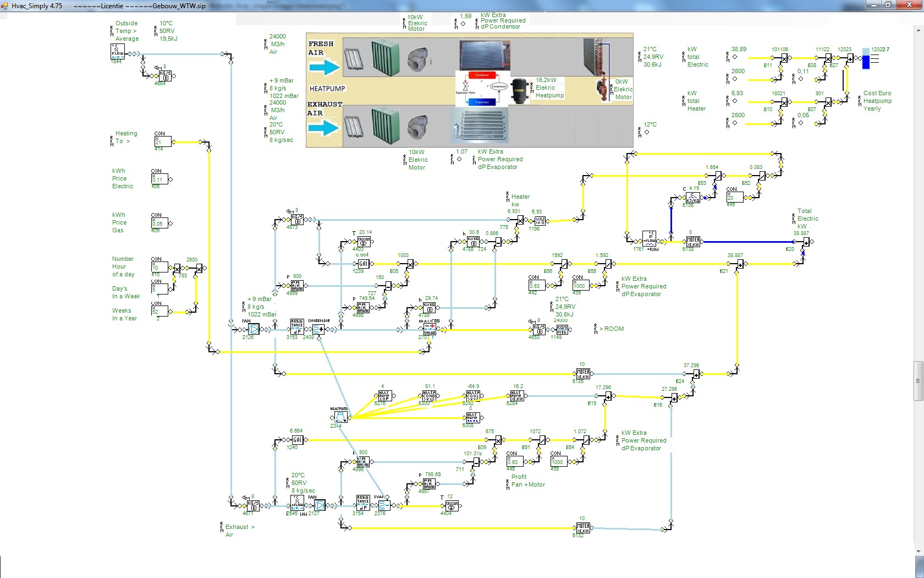Select the exhaust FAN block 2127
Image resolution: width=924 pixels, height=578 pixels.
319,505
